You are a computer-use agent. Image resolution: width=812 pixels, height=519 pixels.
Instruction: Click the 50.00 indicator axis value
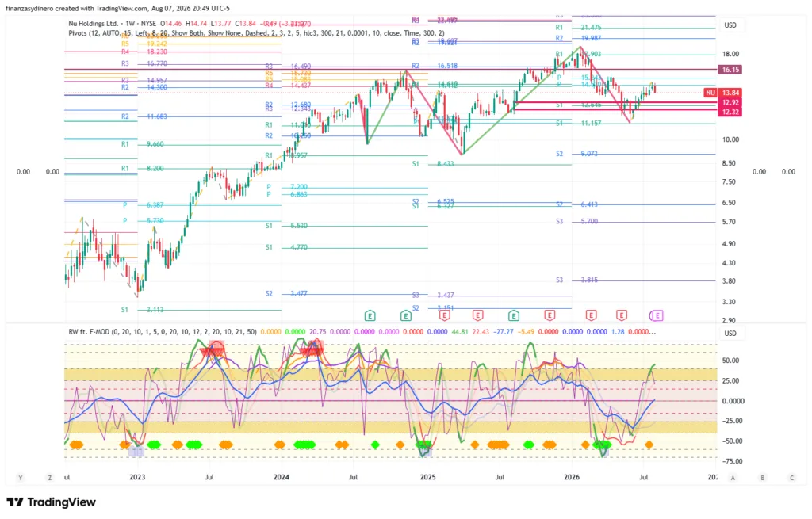[x=730, y=361]
